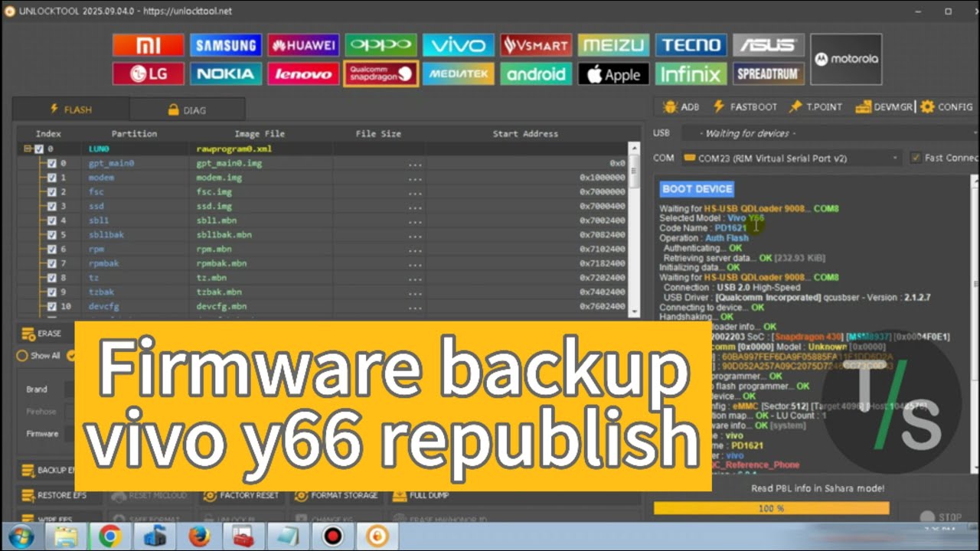Screen dimensions: 980x551
Task: Choose the Nokia brand tile
Action: pyautogui.click(x=226, y=73)
